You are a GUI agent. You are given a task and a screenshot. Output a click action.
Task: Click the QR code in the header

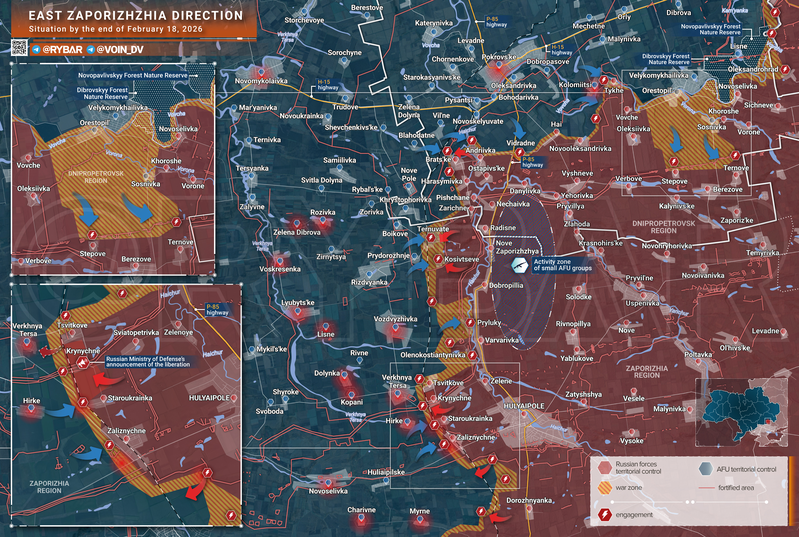[x=19, y=48]
